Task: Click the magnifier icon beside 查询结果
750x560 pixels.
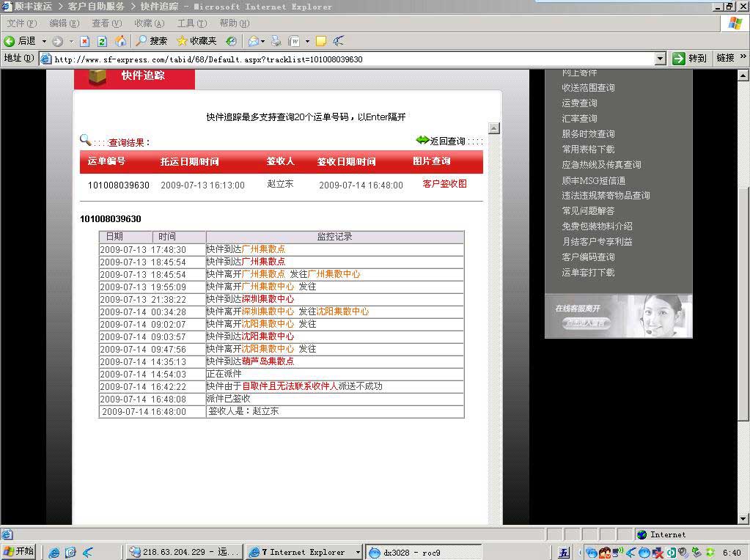Action: point(85,140)
